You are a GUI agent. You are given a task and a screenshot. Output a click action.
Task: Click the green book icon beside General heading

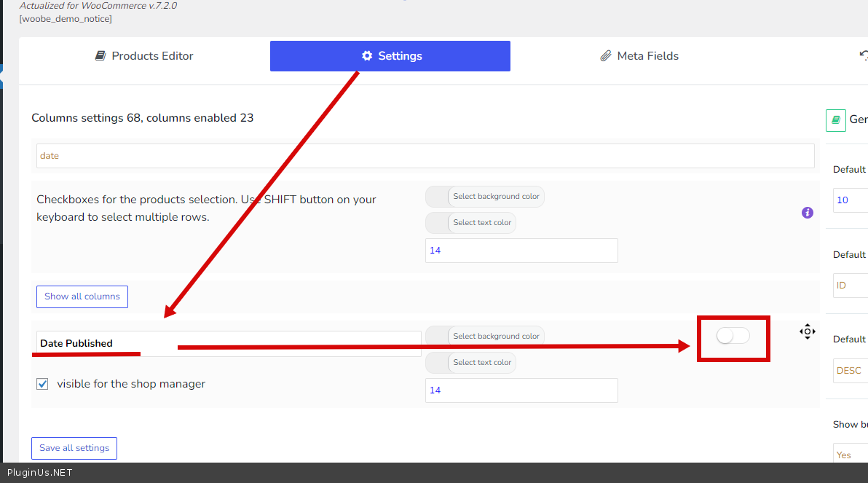coord(835,120)
